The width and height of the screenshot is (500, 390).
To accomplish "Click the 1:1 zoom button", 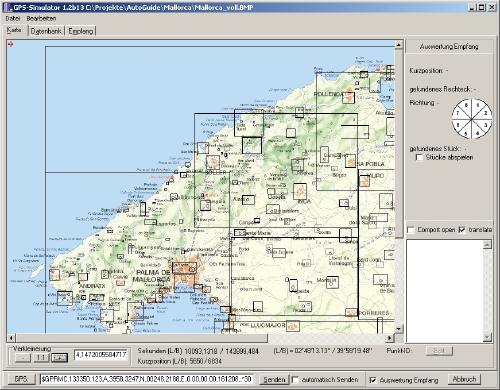I will tap(41, 358).
